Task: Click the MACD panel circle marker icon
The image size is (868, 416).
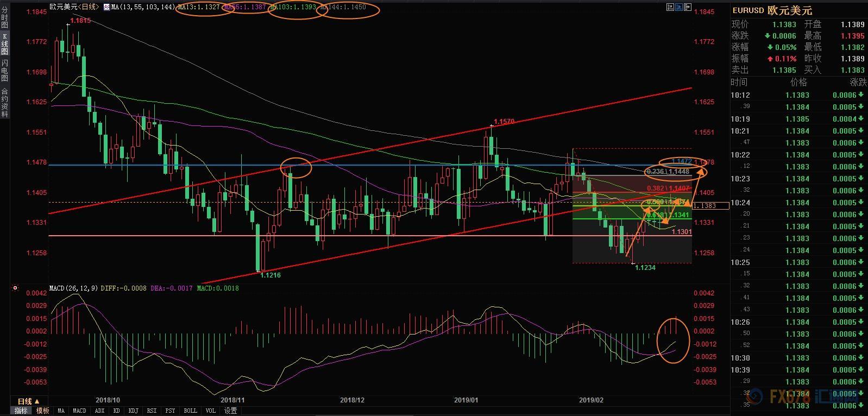Action: pos(15,288)
